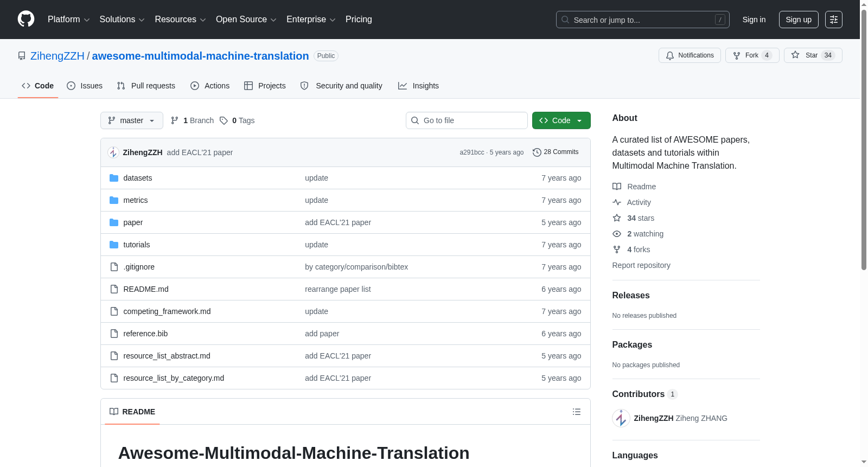Click the Sign in link

point(754,20)
